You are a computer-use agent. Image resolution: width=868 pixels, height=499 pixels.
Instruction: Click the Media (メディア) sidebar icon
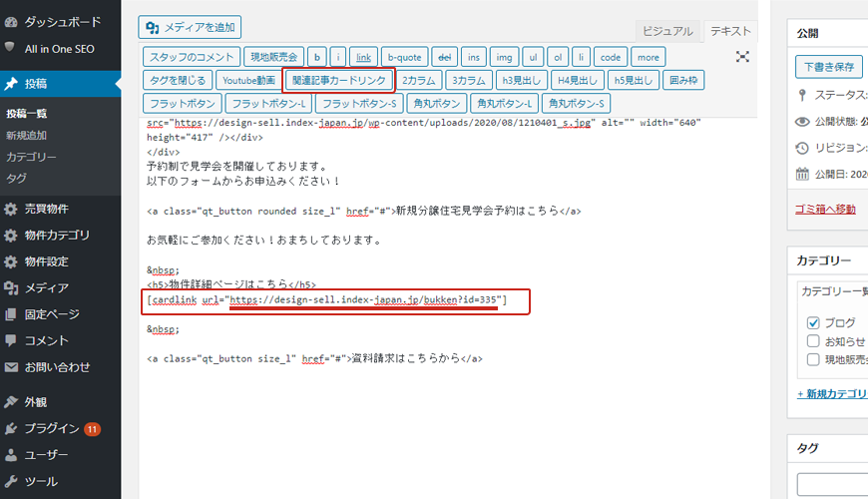tap(11, 288)
